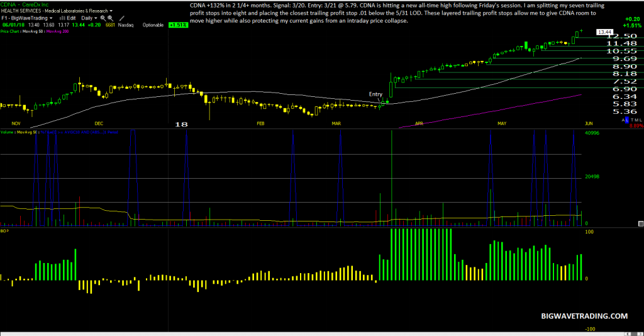The width and height of the screenshot is (644, 336).
Task: Click Edit for the chart template
Action: tap(71, 18)
